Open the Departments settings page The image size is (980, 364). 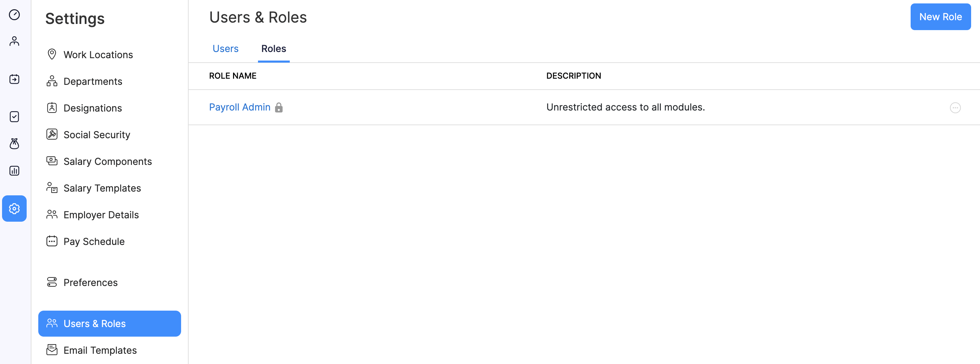pos(93,81)
